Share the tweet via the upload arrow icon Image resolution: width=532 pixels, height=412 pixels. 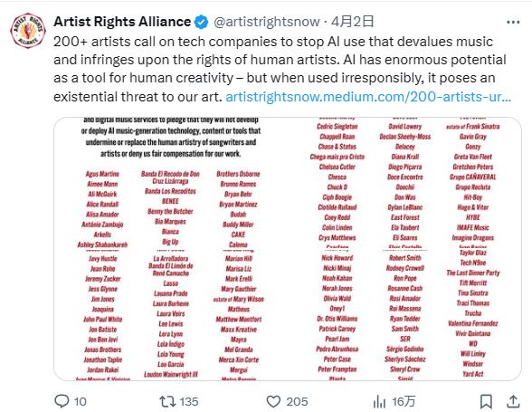pyautogui.click(x=513, y=401)
